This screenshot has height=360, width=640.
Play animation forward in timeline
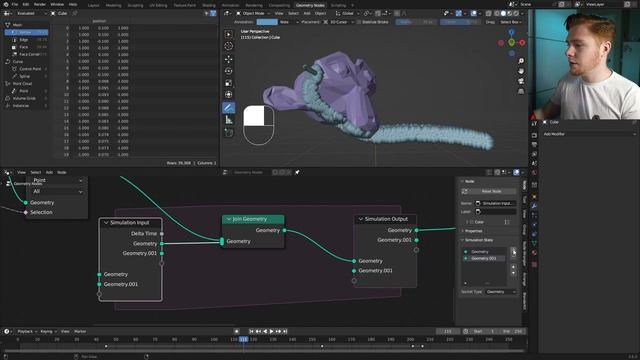[x=271, y=331]
